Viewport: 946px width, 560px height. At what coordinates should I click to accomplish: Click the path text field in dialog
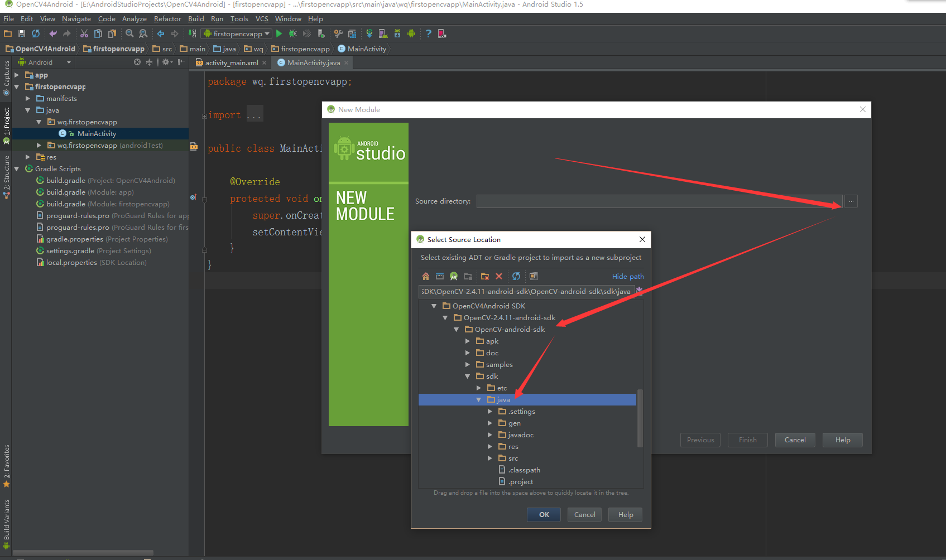(526, 291)
